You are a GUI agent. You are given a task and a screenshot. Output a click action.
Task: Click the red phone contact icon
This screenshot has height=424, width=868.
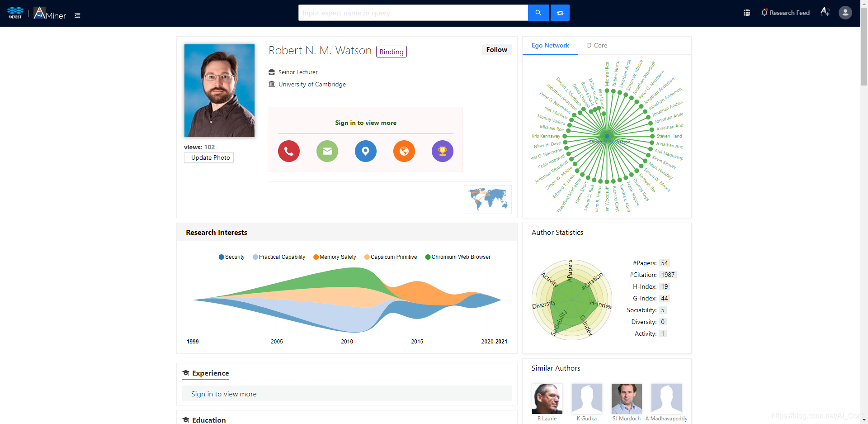tap(289, 151)
